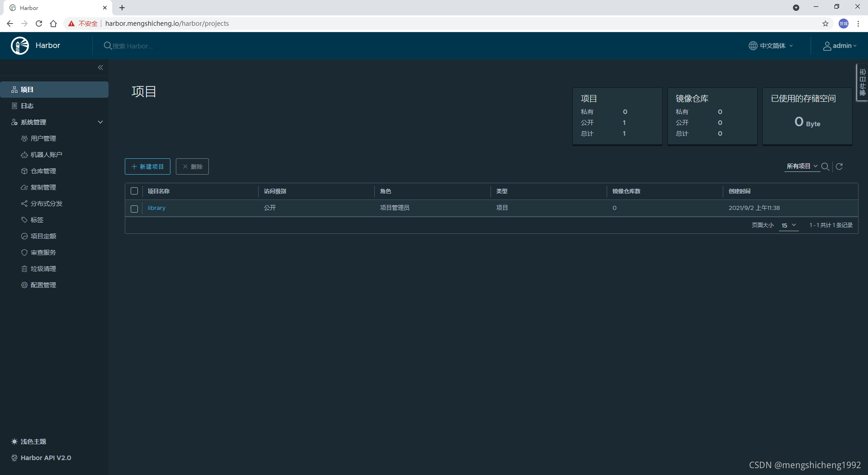Focus the 搜索 Harbor search field
This screenshot has width=868, height=475.
click(133, 46)
